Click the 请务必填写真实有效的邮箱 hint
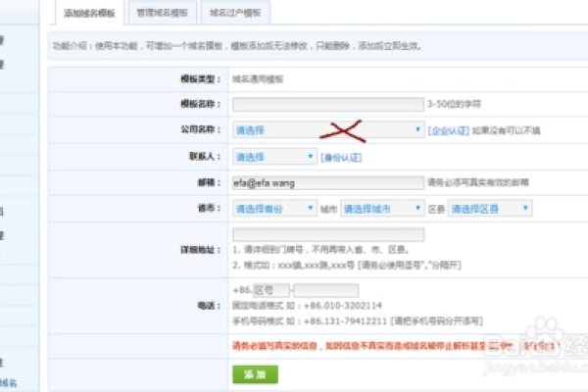This screenshot has width=588, height=392. pyautogui.click(x=478, y=182)
